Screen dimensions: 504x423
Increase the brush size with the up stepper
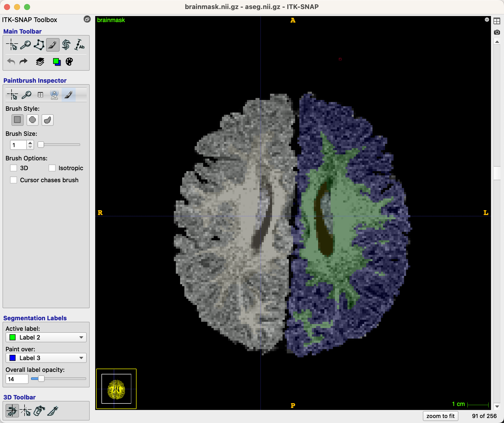pyautogui.click(x=30, y=143)
